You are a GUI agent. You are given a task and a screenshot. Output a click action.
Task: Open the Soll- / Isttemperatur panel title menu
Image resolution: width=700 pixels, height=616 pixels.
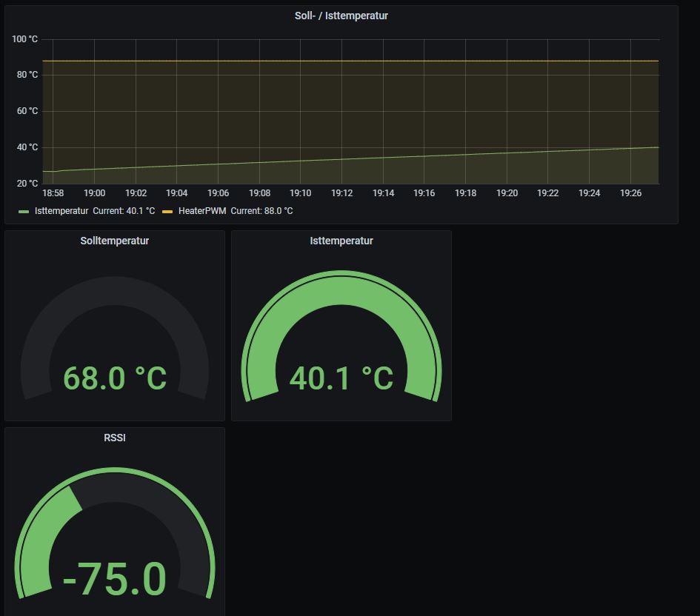point(341,16)
